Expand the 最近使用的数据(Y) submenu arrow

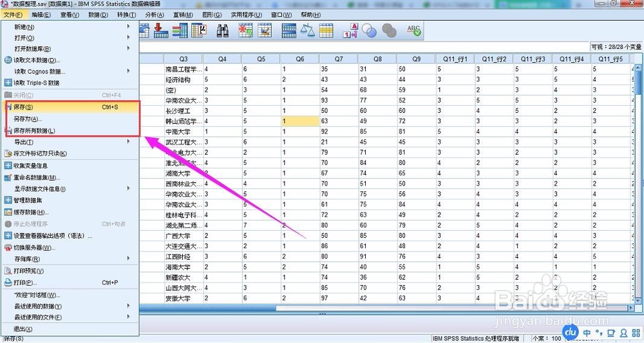click(x=129, y=306)
